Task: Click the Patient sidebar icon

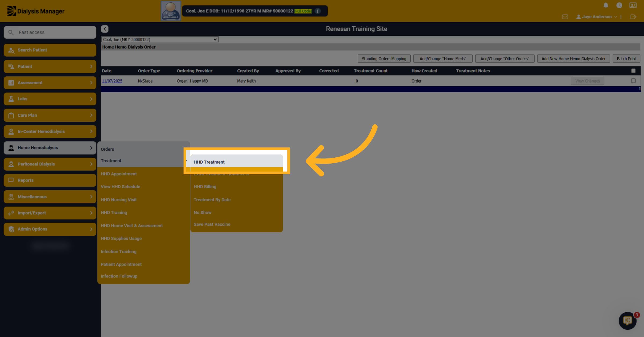Action: point(11,66)
